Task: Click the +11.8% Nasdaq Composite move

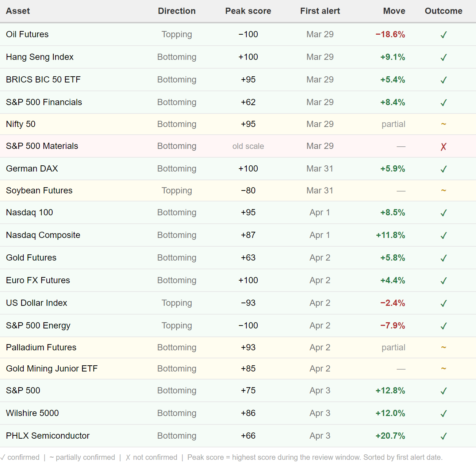Action: [x=391, y=235]
